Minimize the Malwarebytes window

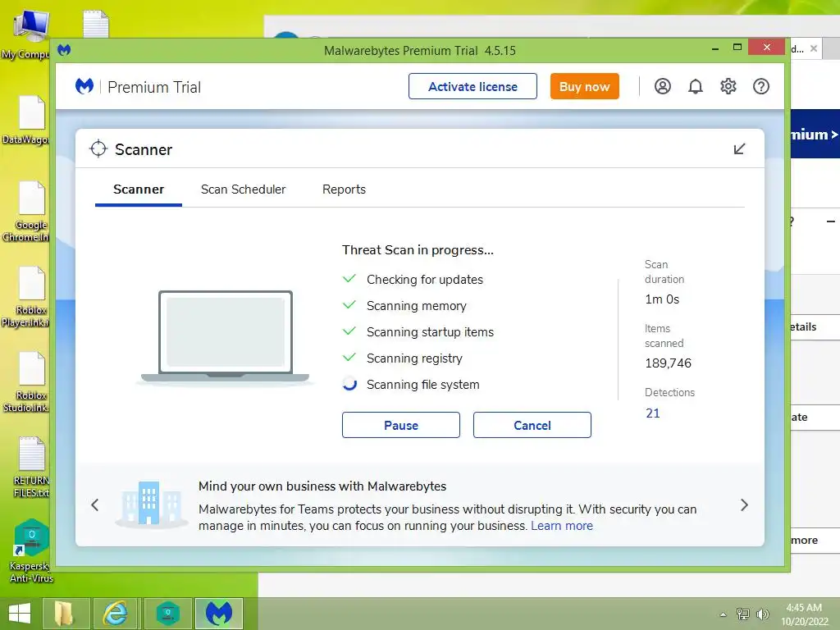click(x=715, y=48)
